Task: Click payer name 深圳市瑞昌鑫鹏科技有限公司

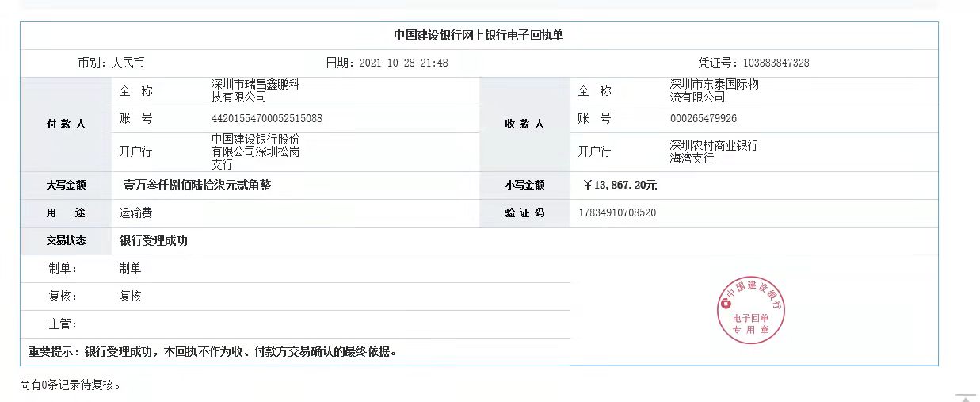Action: pyautogui.click(x=254, y=90)
